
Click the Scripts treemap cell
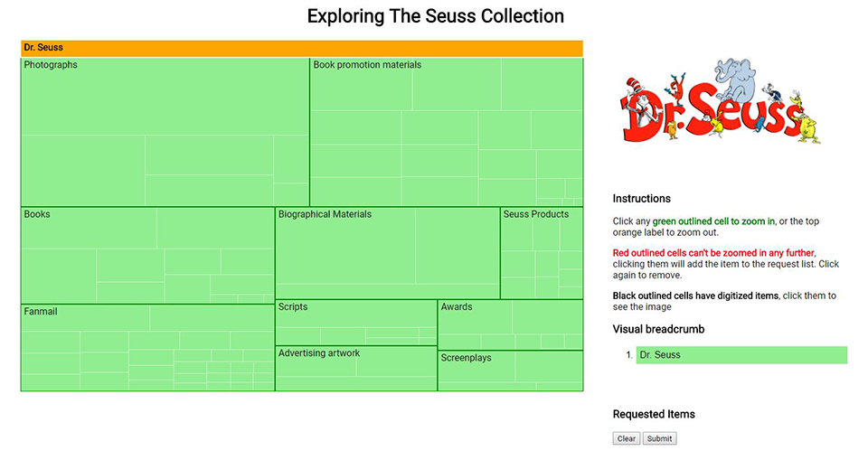tap(356, 323)
